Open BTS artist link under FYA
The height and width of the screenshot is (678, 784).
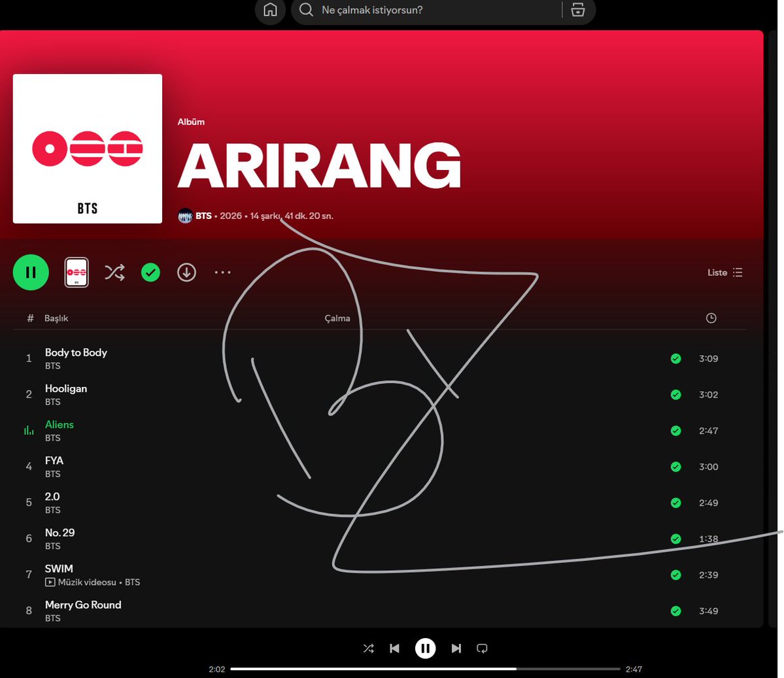pos(52,474)
